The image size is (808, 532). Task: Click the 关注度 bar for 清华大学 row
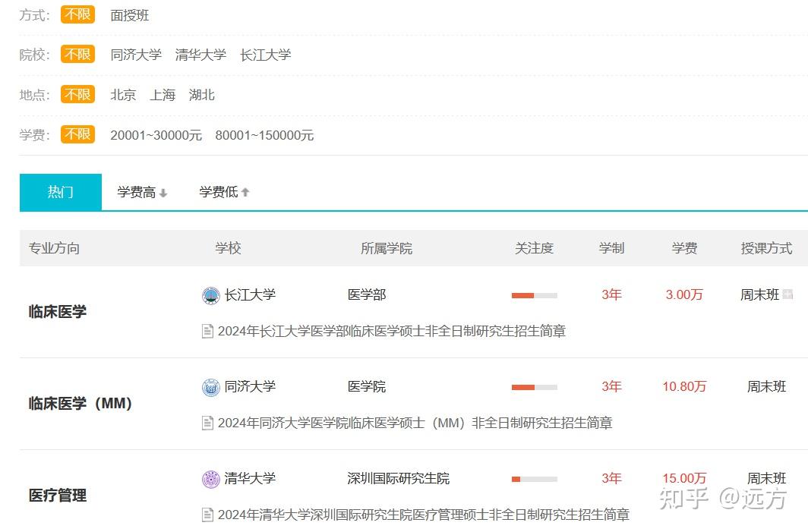[535, 479]
